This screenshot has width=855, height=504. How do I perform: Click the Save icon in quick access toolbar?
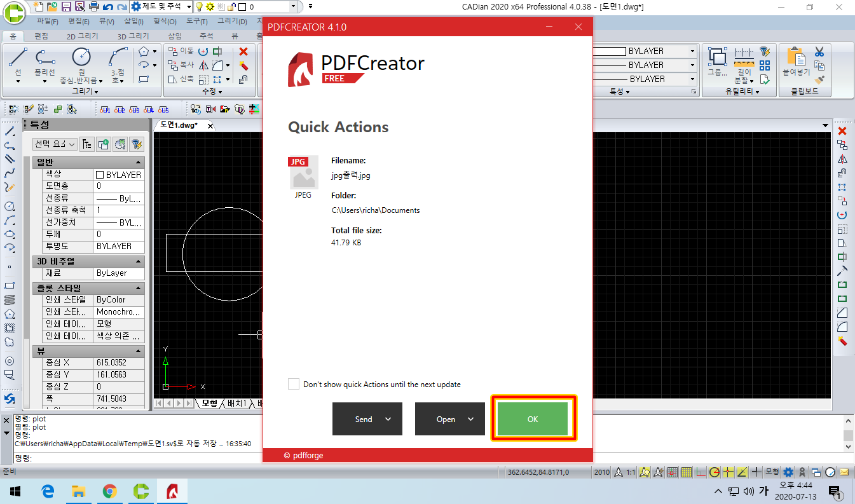pyautogui.click(x=65, y=7)
